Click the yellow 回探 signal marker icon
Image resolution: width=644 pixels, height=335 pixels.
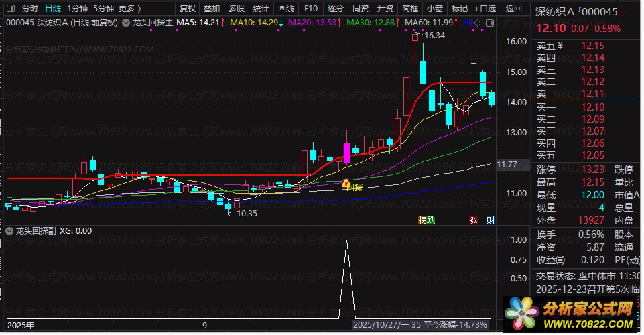coord(346,183)
